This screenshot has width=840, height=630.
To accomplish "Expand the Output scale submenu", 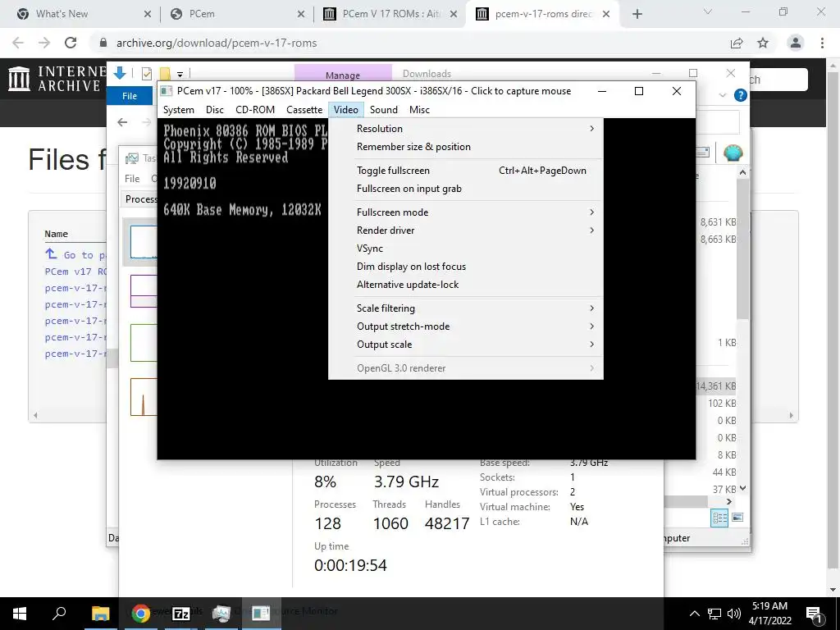I will point(466,345).
